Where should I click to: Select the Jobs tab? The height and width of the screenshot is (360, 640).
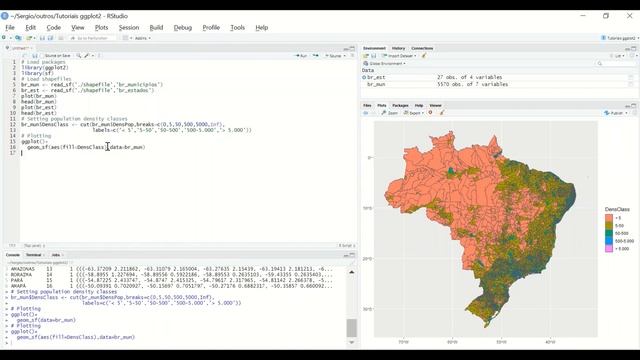click(x=56, y=255)
